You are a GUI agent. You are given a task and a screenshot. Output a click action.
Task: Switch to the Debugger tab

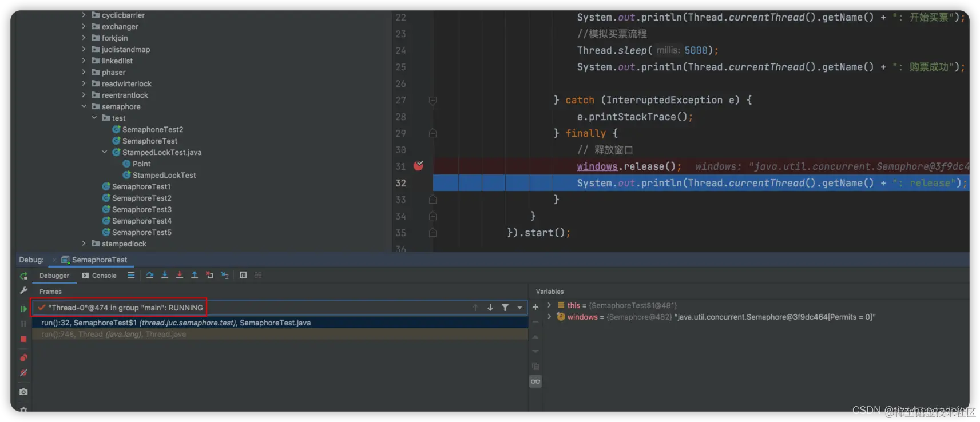[x=54, y=276]
